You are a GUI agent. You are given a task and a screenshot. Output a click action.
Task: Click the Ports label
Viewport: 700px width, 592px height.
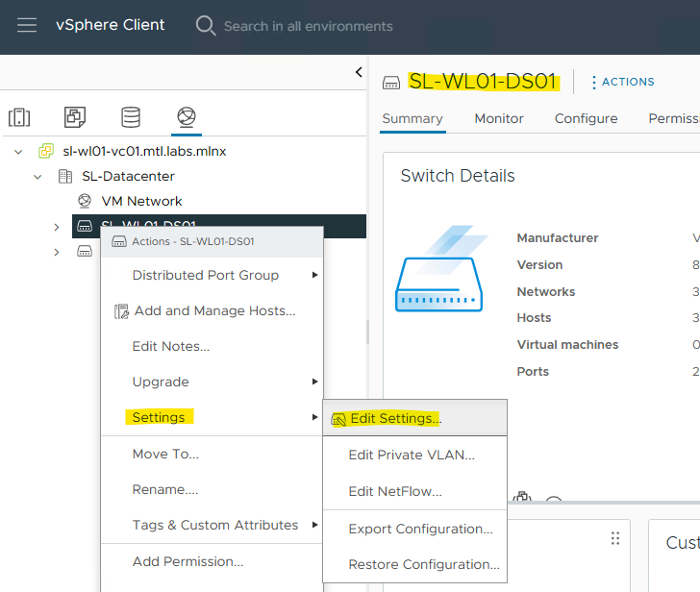[533, 372]
